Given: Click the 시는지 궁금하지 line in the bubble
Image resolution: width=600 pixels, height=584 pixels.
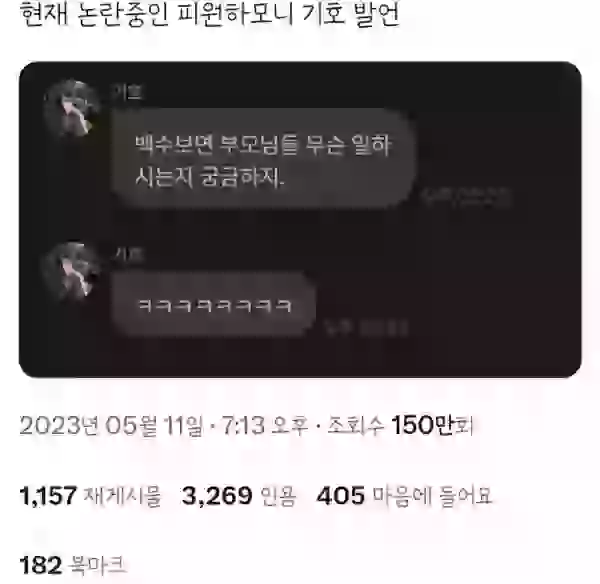Looking at the screenshot, I should (x=210, y=178).
